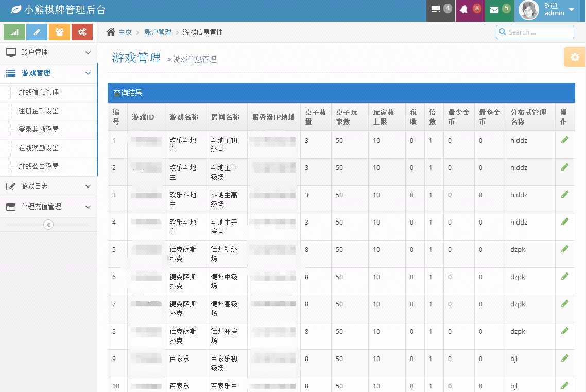Select 注册金币设置 in the sidebar
586x392 pixels.
click(x=39, y=111)
